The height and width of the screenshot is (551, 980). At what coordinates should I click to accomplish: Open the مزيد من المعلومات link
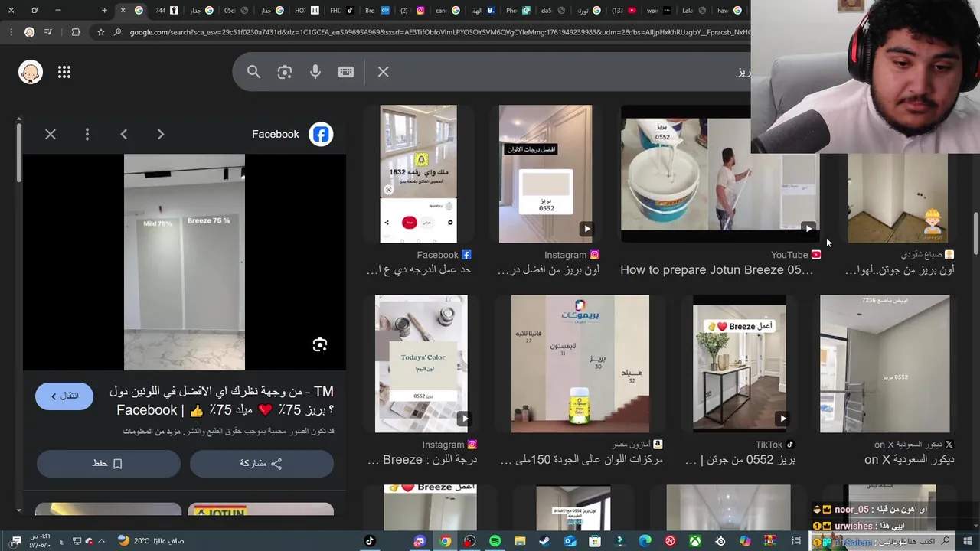(x=152, y=432)
